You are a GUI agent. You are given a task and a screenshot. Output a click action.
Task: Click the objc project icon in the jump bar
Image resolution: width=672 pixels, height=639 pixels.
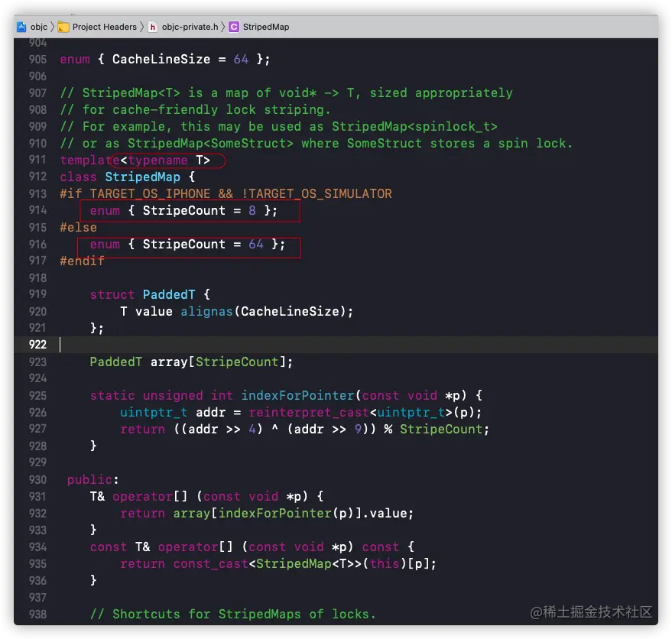pos(21,27)
